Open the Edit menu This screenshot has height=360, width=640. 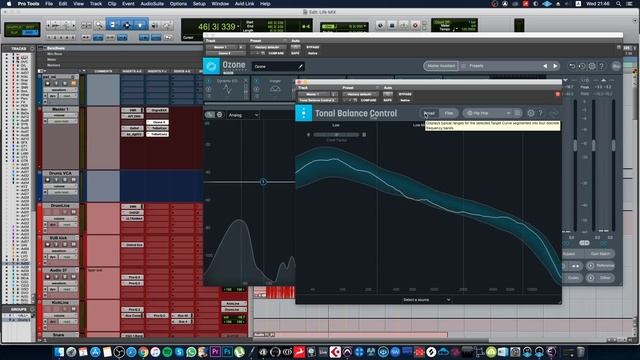63,4
